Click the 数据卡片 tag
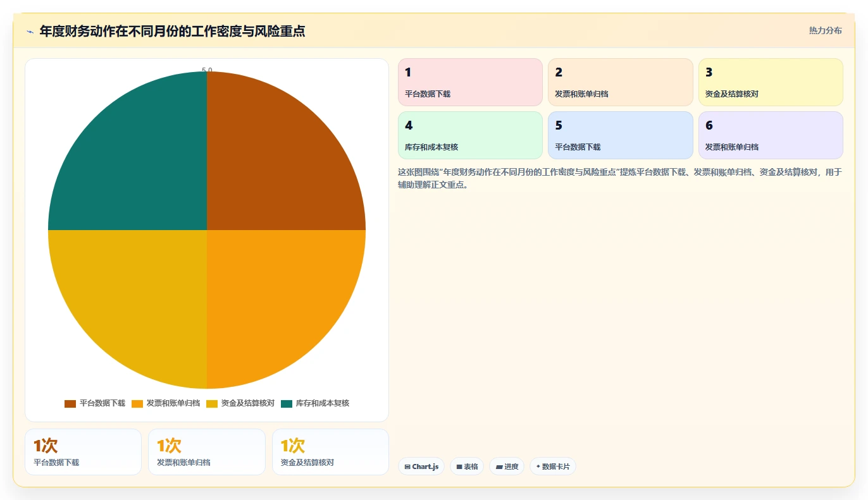Screen dimensions: 868x500 (553, 466)
